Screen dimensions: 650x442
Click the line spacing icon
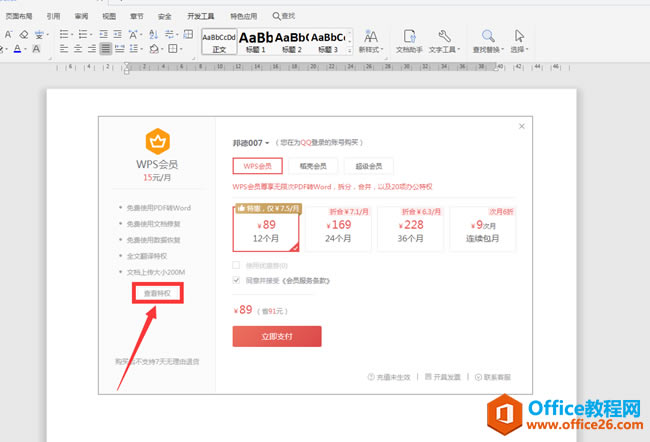(133, 49)
